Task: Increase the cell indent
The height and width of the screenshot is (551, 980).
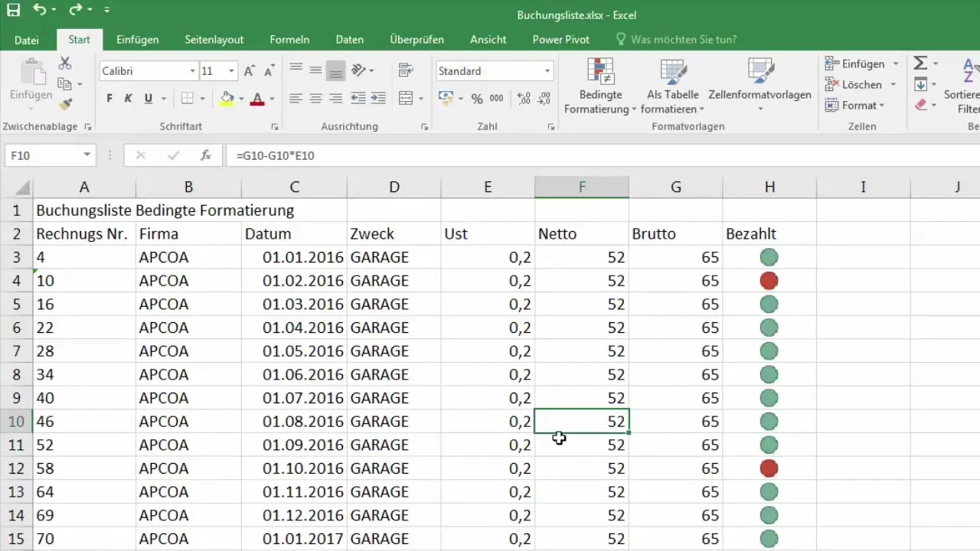Action: coord(377,98)
